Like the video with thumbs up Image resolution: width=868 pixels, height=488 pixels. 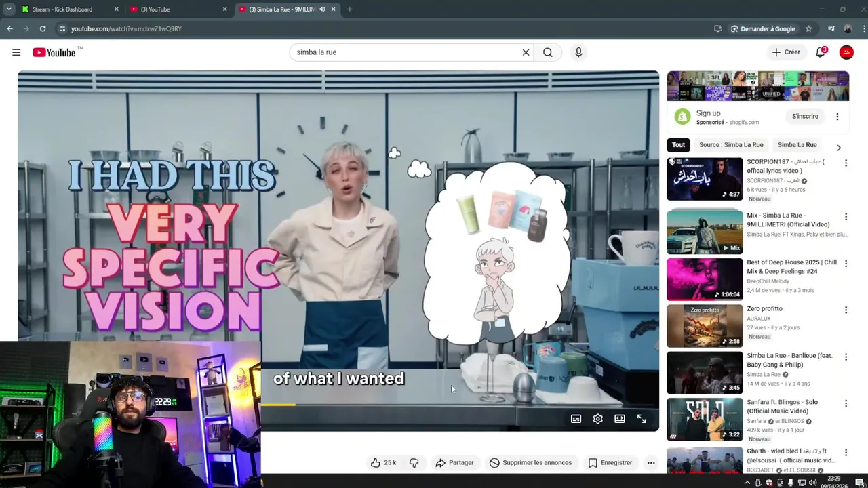point(383,463)
